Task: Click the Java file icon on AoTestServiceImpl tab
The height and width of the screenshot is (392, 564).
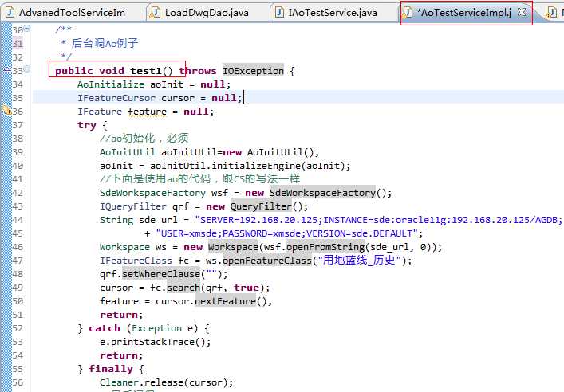Action: click(x=408, y=13)
